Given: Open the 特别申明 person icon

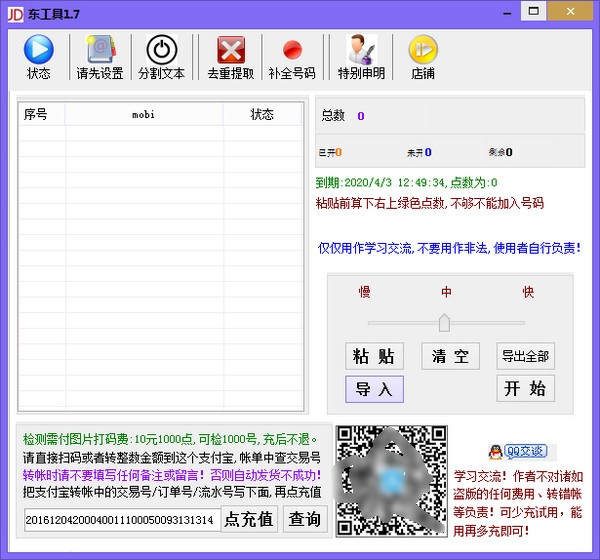Looking at the screenshot, I should point(360,50).
